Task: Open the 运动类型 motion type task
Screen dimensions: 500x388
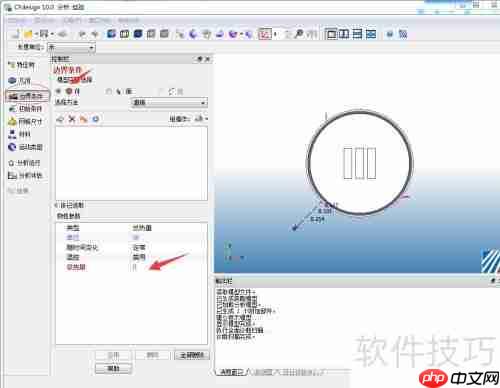Action: point(26,147)
